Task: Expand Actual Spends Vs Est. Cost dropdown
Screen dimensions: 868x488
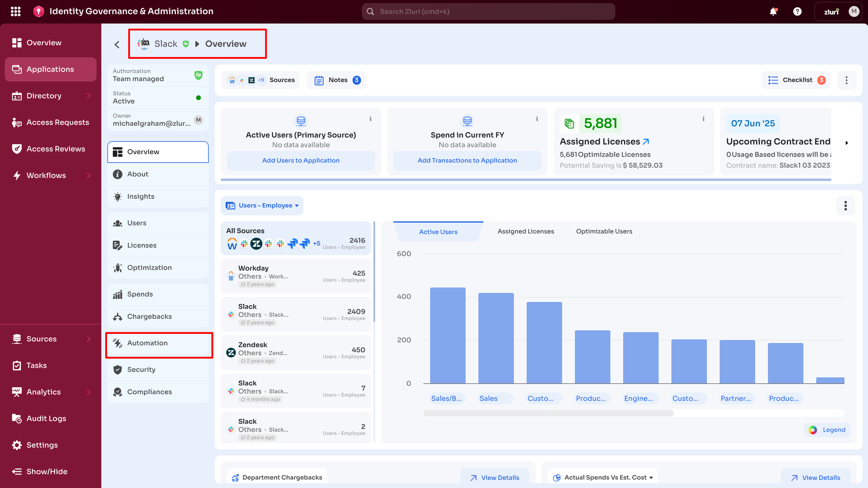Action: pos(651,477)
